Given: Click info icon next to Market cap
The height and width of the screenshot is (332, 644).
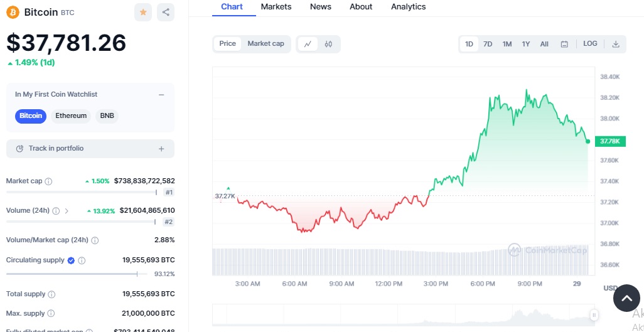Looking at the screenshot, I should (48, 181).
